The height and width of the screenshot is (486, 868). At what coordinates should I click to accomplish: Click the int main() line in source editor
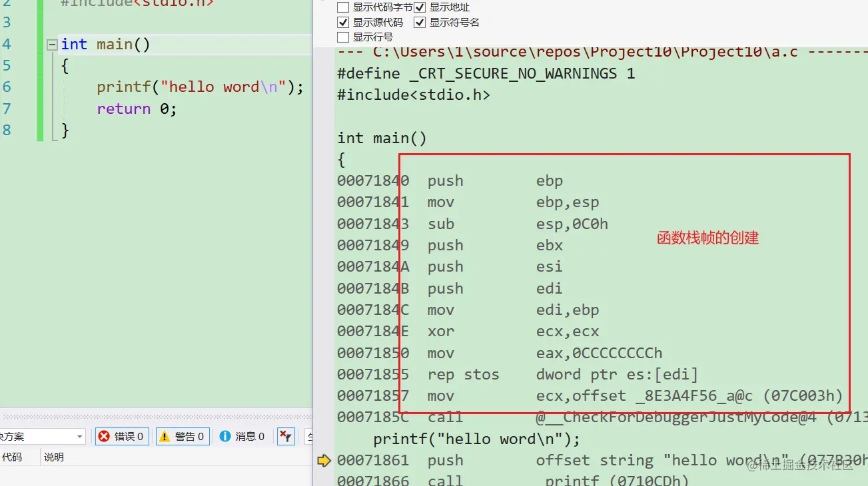pyautogui.click(x=106, y=45)
